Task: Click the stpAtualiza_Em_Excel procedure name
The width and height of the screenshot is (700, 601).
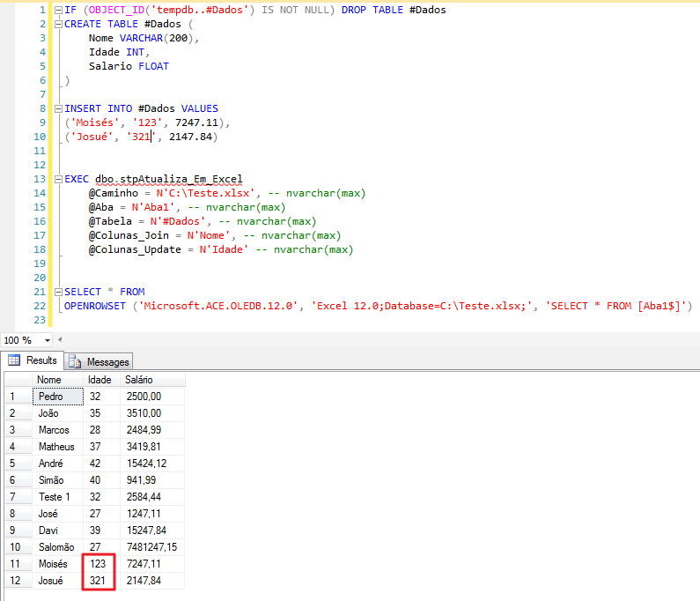Action: pos(181,179)
